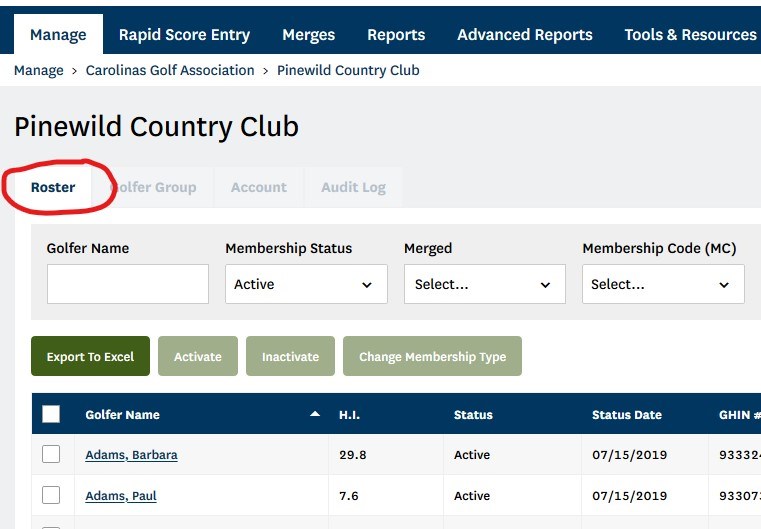Focus the Golfer Name search field

coord(128,284)
